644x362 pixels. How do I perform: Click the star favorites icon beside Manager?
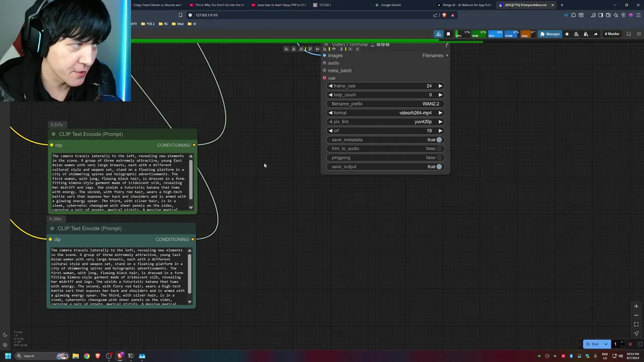567,34
